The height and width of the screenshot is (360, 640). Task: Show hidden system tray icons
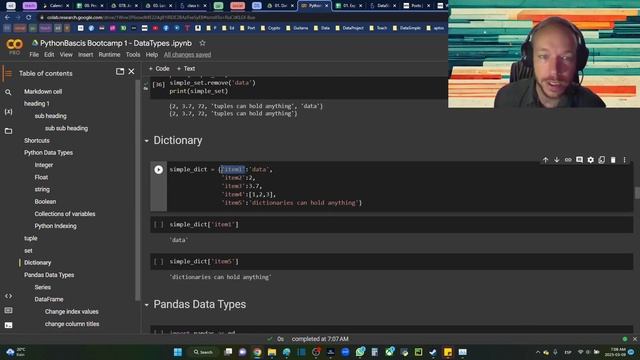[x=538, y=352]
